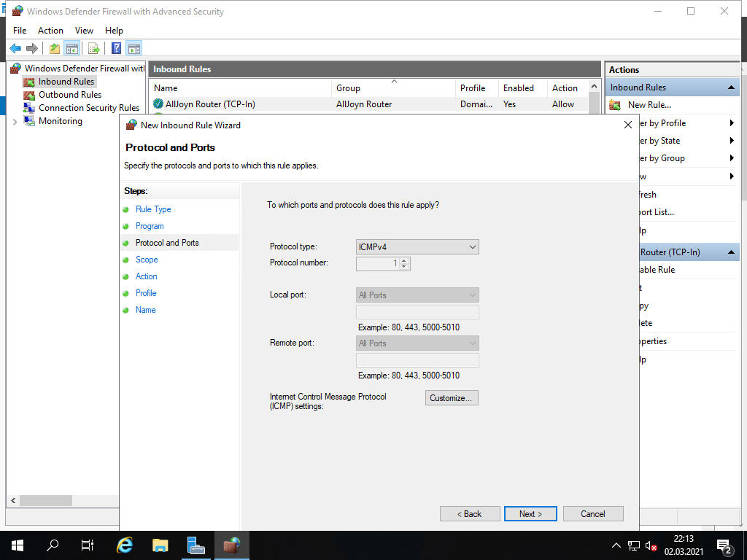Click the Up One Level folder icon
The width and height of the screenshot is (747, 560).
click(x=54, y=49)
